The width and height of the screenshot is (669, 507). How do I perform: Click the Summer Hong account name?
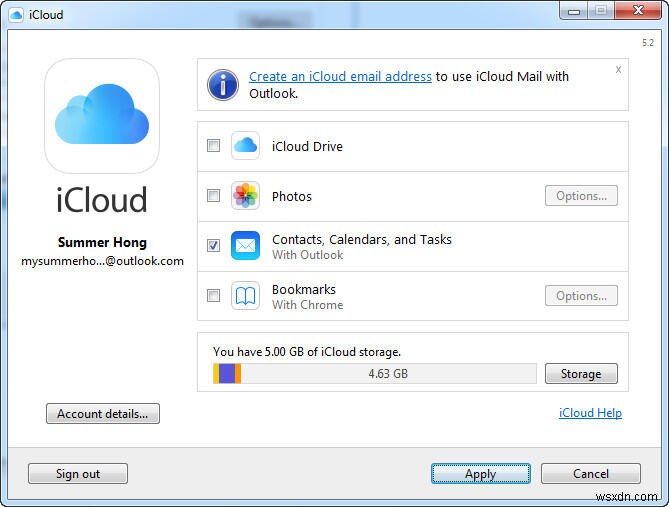[102, 242]
